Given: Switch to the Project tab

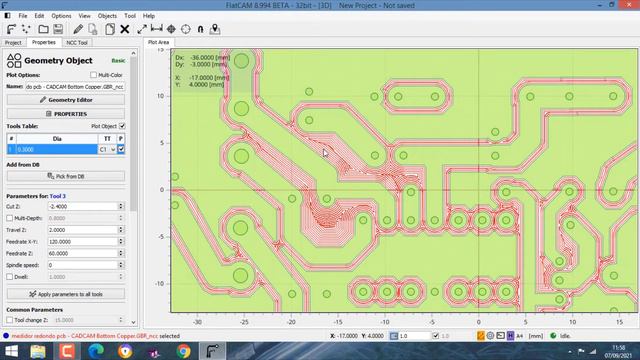Looking at the screenshot, I should tap(13, 42).
